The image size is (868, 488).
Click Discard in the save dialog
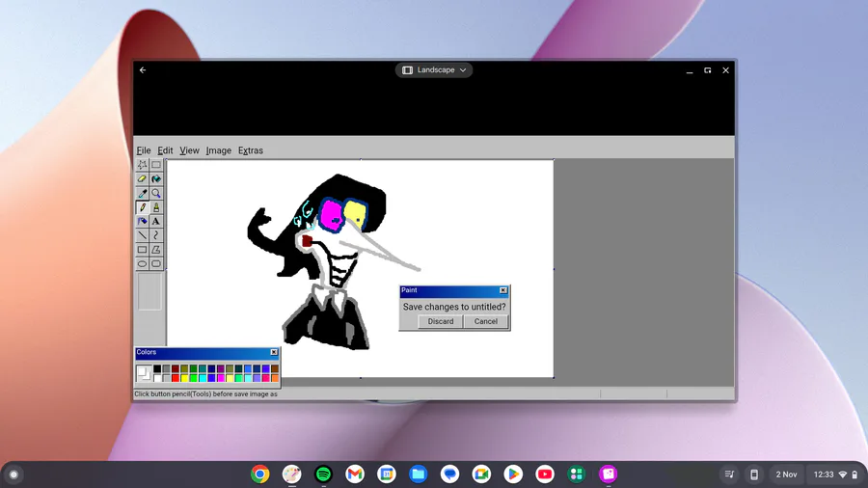pyautogui.click(x=441, y=321)
